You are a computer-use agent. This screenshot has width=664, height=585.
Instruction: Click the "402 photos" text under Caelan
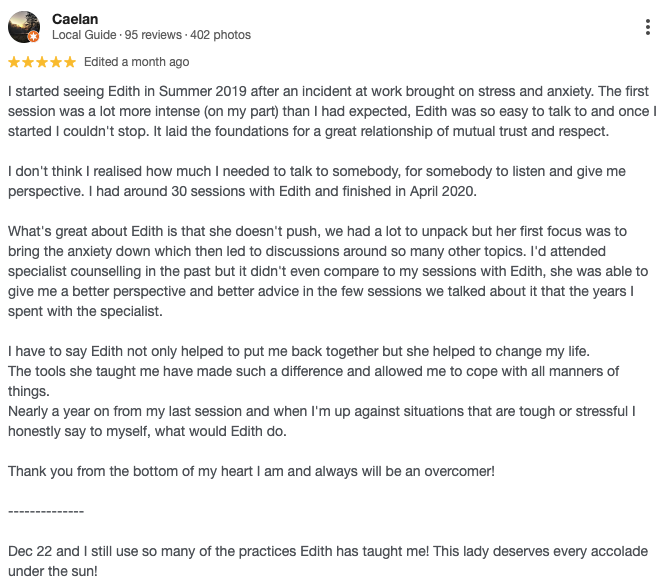point(220,35)
